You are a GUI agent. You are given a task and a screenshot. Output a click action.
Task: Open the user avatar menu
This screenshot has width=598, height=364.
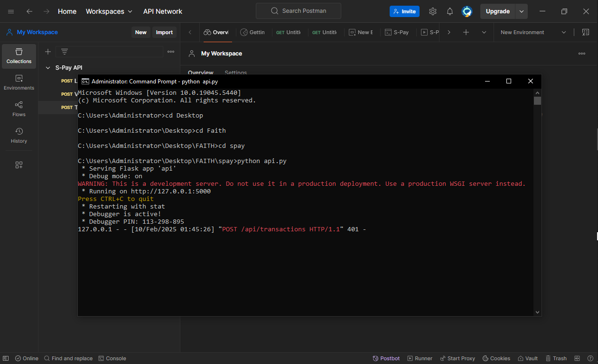click(467, 11)
